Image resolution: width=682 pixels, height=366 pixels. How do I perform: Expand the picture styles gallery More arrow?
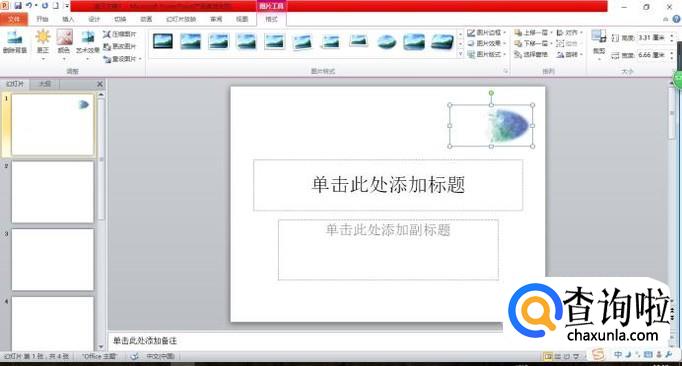pos(461,54)
